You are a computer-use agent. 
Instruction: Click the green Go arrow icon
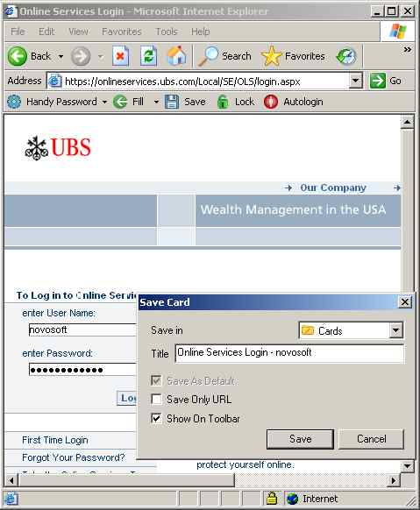click(377, 81)
